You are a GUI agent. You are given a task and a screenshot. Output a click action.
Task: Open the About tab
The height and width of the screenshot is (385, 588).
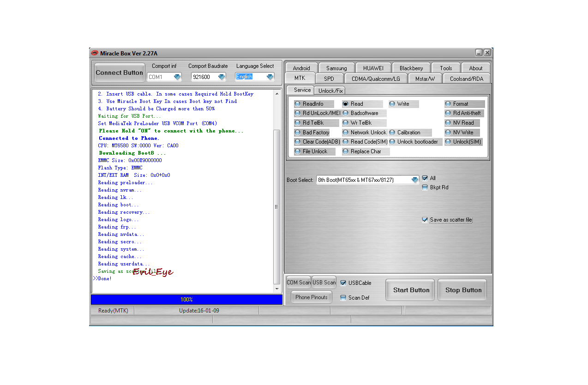[x=476, y=68]
